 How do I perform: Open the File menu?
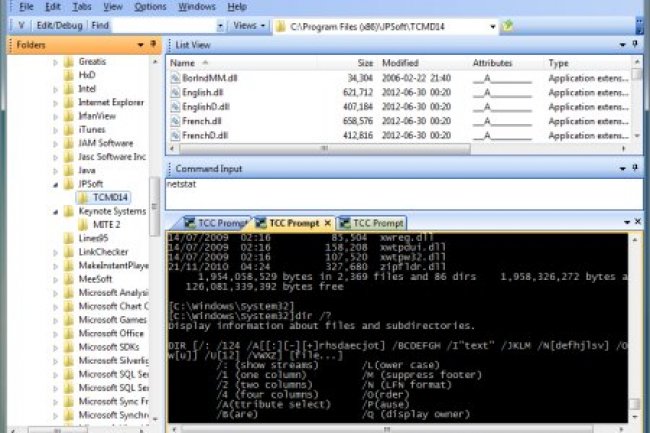[26, 7]
